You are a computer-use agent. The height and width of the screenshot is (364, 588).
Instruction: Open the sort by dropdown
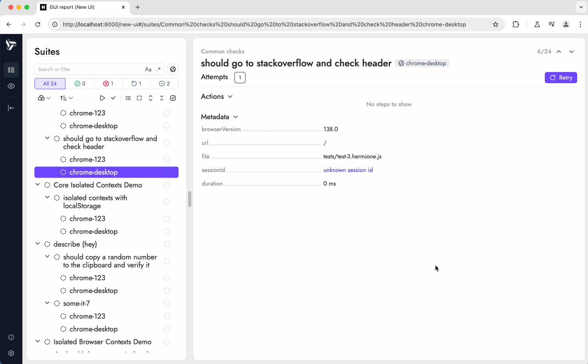coord(66,98)
